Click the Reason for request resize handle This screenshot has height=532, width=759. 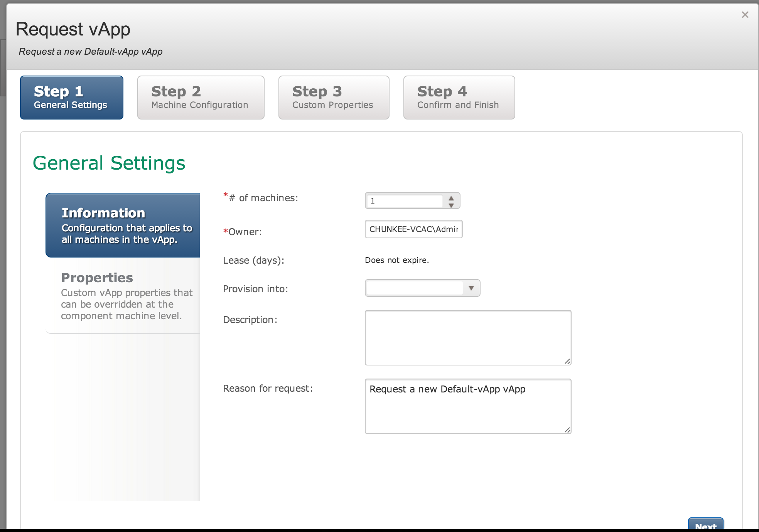tap(567, 430)
